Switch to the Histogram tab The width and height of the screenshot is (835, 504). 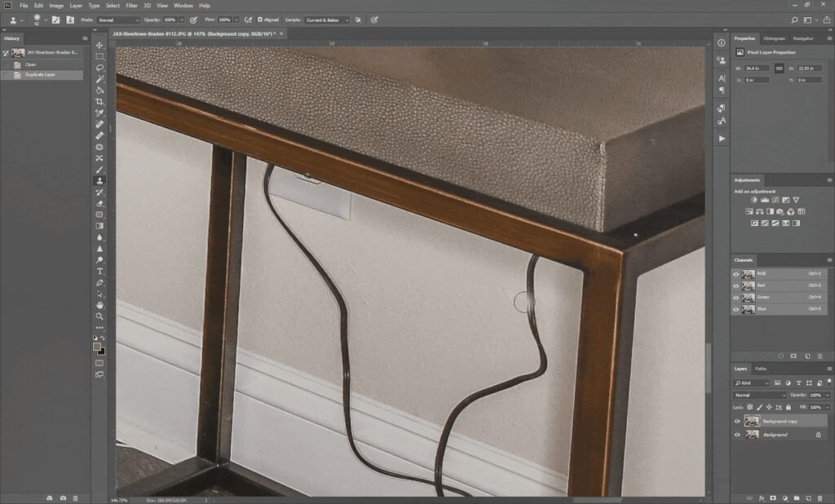click(774, 38)
